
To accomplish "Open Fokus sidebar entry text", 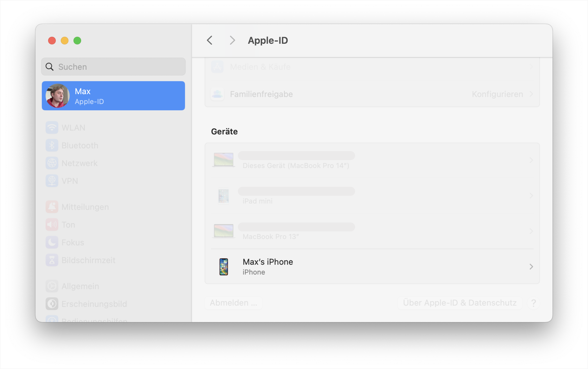I will [x=73, y=243].
